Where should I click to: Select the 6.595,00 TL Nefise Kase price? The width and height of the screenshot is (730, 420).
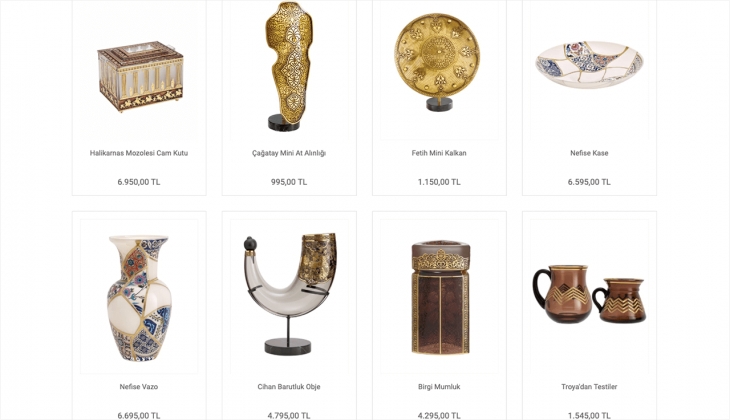tap(589, 182)
